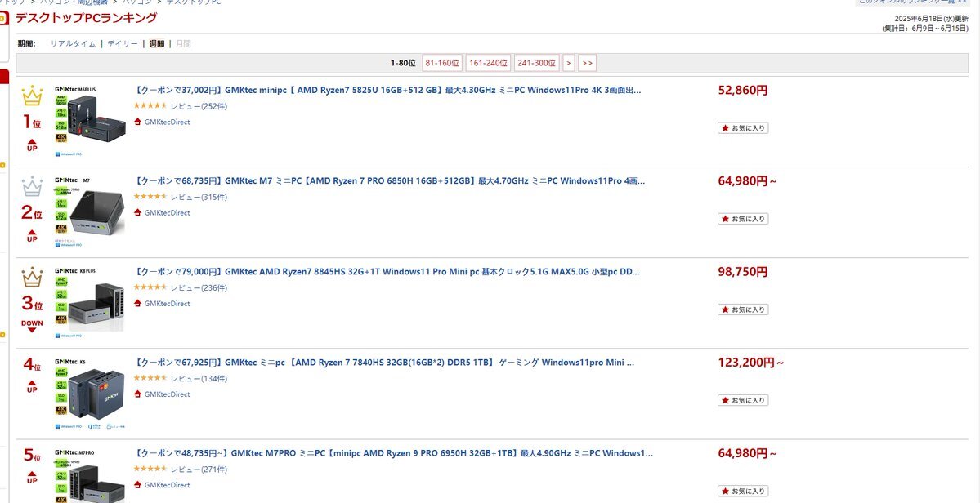Open the M7PRO Ryzen 9 PRO 6950H title
Image resolution: width=980 pixels, height=503 pixels.
(394, 453)
